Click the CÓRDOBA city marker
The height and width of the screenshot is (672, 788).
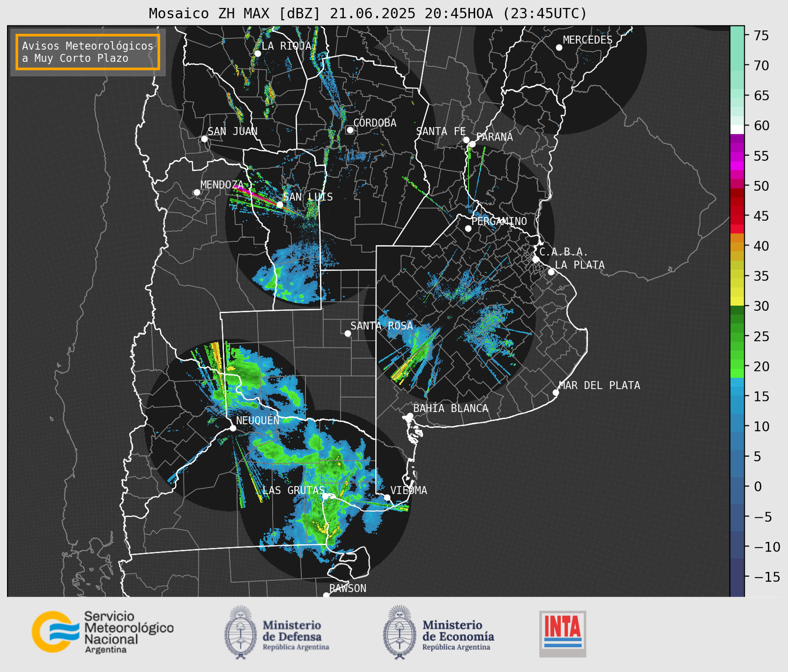pyautogui.click(x=350, y=130)
